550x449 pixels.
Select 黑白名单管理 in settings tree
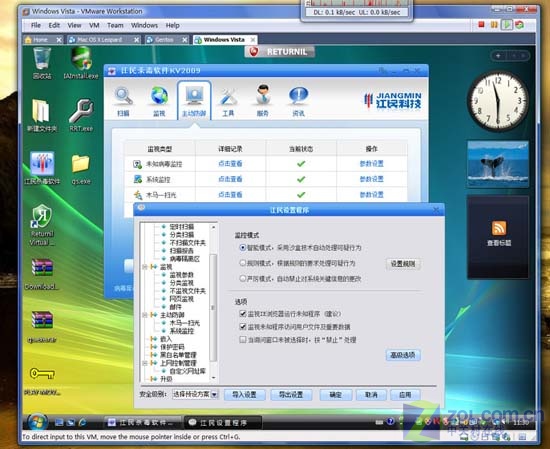coord(178,355)
